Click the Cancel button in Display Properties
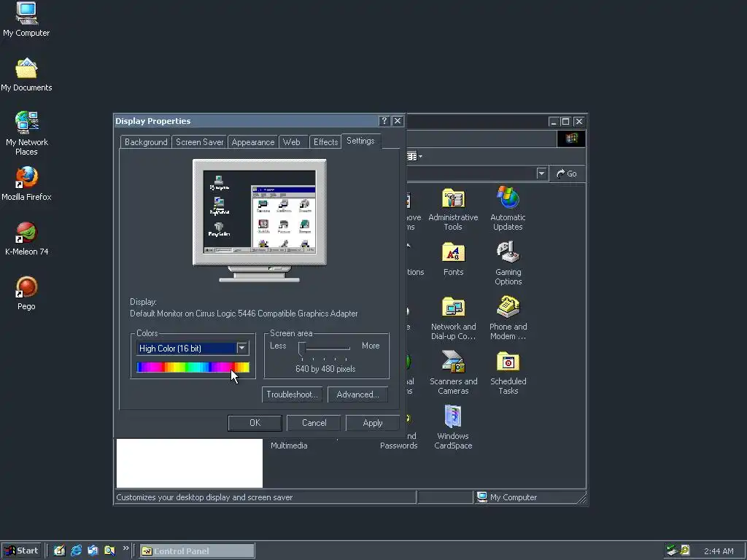The image size is (747, 560). point(314,423)
